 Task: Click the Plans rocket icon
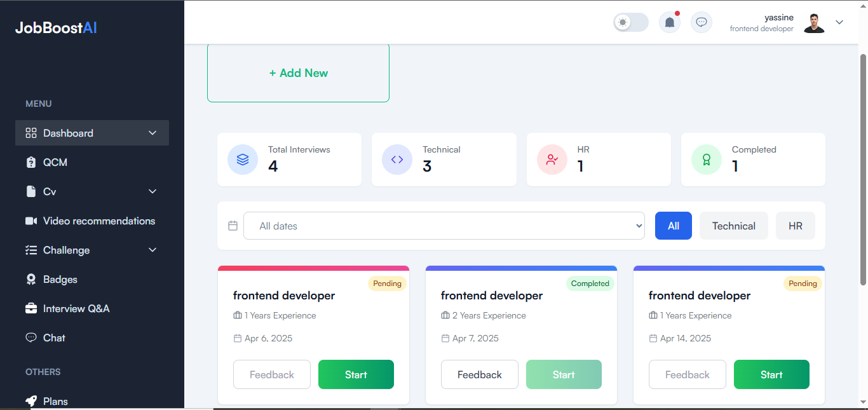click(x=31, y=401)
